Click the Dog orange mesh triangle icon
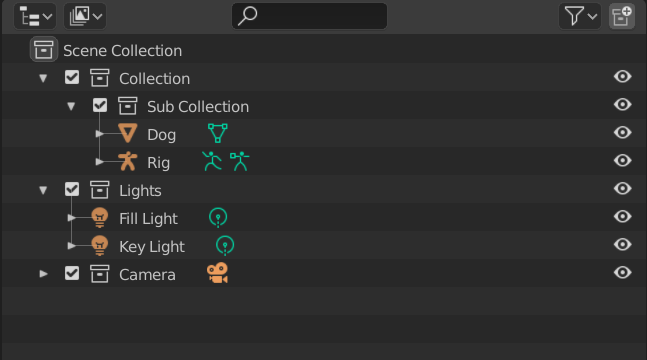 click(128, 133)
